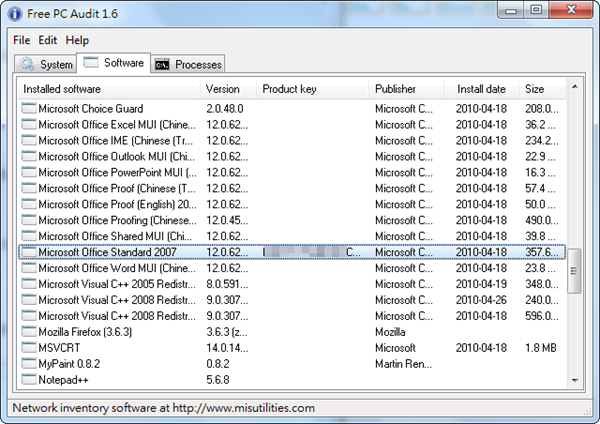
Task: Click install date 2010-04-19 cell
Action: (481, 284)
